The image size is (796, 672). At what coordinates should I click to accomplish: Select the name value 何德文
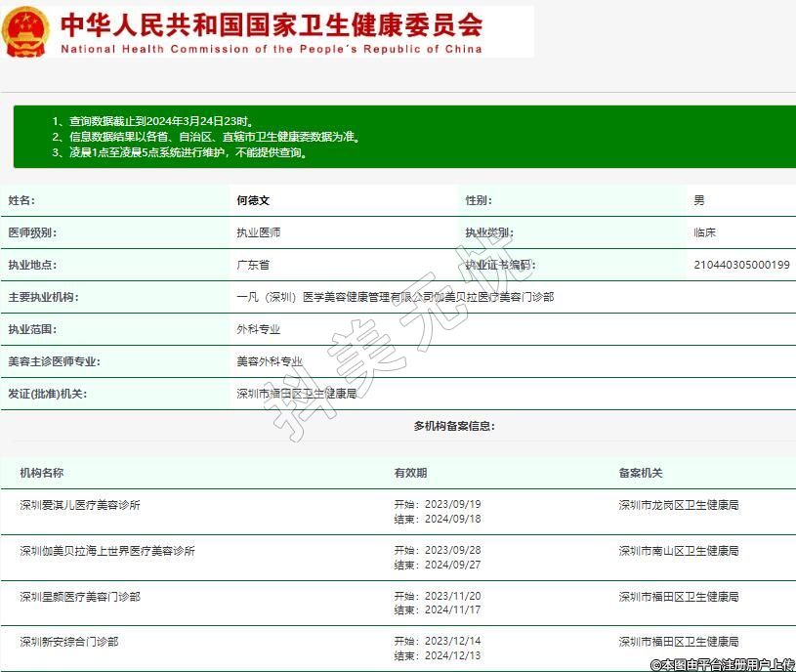coord(253,200)
